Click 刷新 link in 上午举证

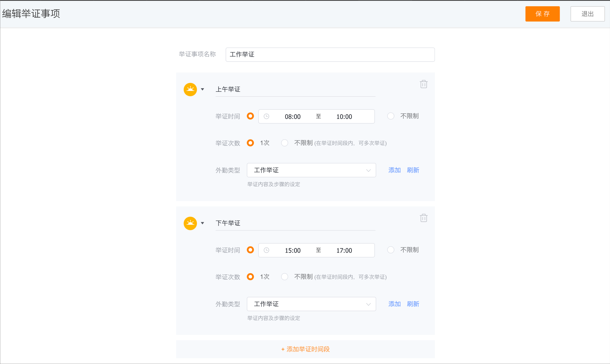(413, 170)
